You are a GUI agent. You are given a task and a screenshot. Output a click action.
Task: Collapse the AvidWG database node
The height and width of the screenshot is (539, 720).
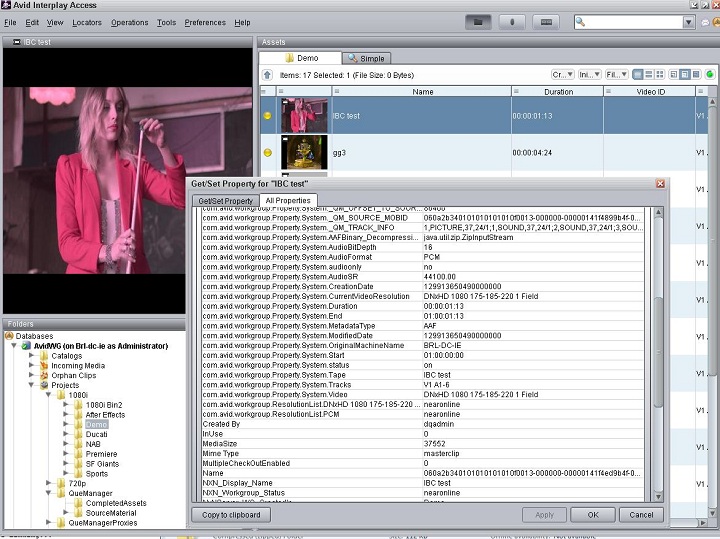[14, 346]
